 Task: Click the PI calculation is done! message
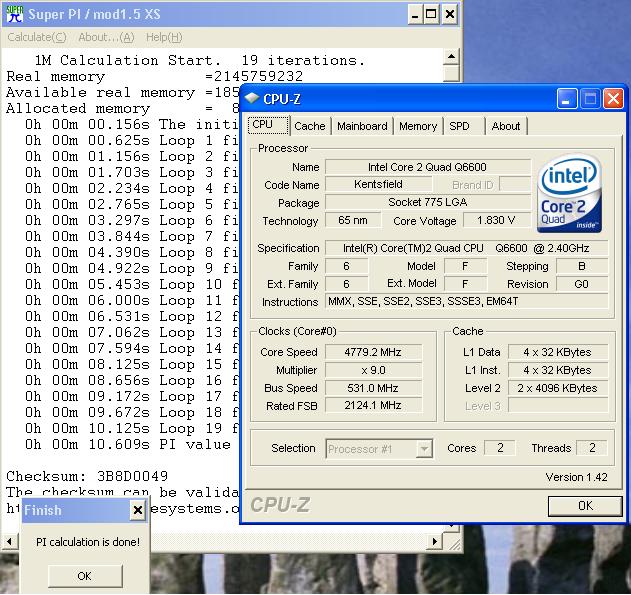[88, 542]
